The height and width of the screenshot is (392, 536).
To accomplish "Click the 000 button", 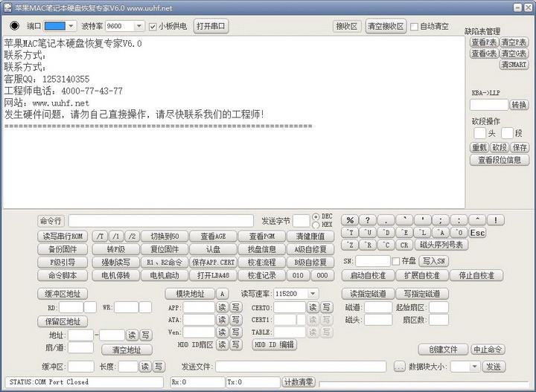I will 322,275.
